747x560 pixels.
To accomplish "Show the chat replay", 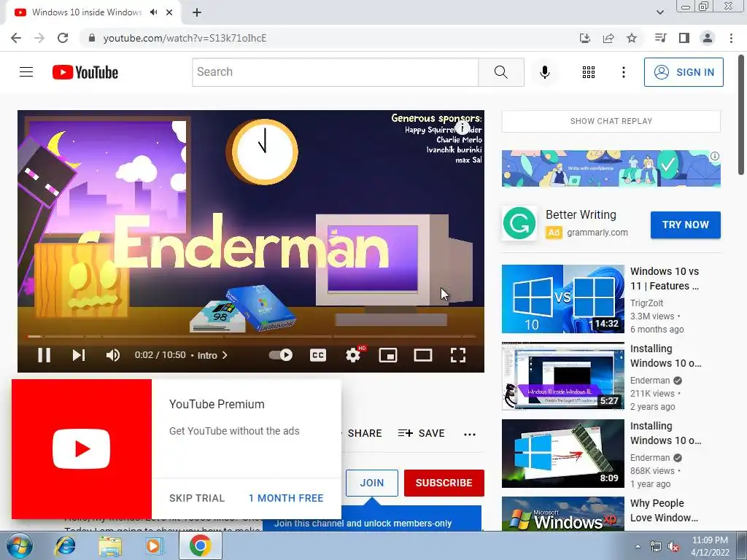I will pyautogui.click(x=611, y=122).
